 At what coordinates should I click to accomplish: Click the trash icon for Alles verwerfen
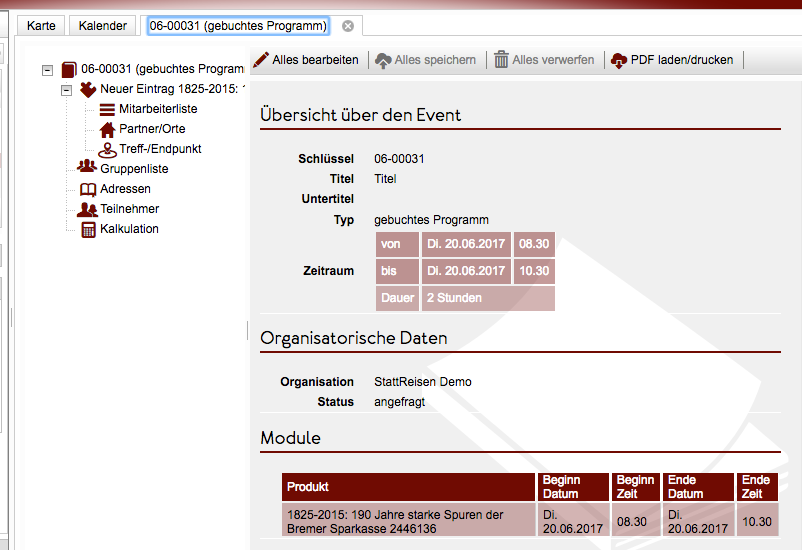501,60
